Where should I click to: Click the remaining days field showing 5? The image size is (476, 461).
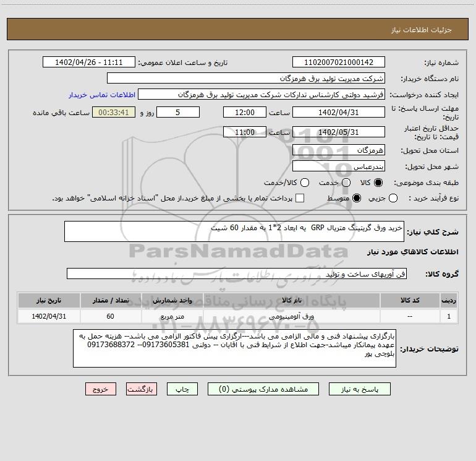[x=178, y=112]
